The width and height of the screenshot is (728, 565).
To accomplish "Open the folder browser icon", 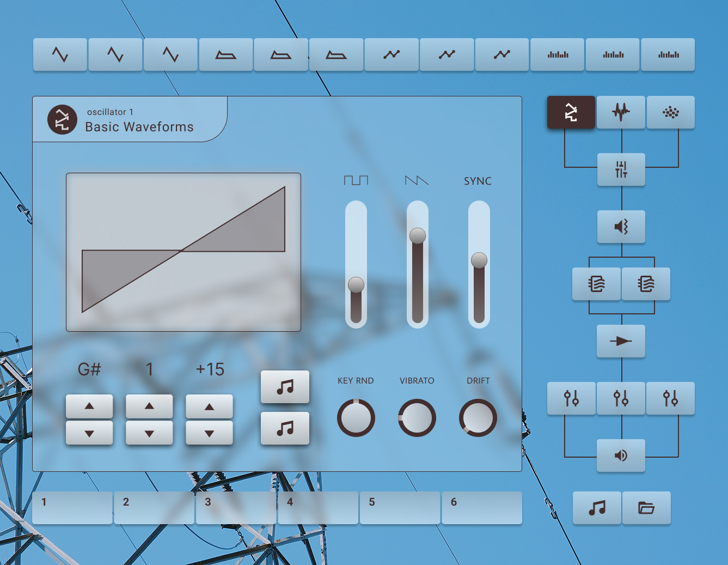I will (646, 508).
